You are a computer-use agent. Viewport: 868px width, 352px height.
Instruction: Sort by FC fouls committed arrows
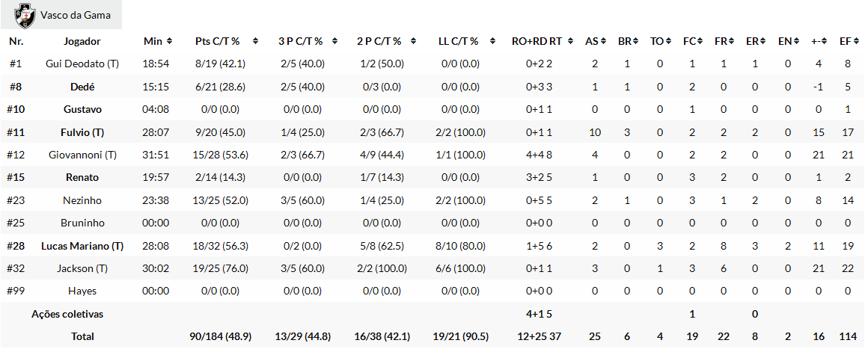[700, 41]
